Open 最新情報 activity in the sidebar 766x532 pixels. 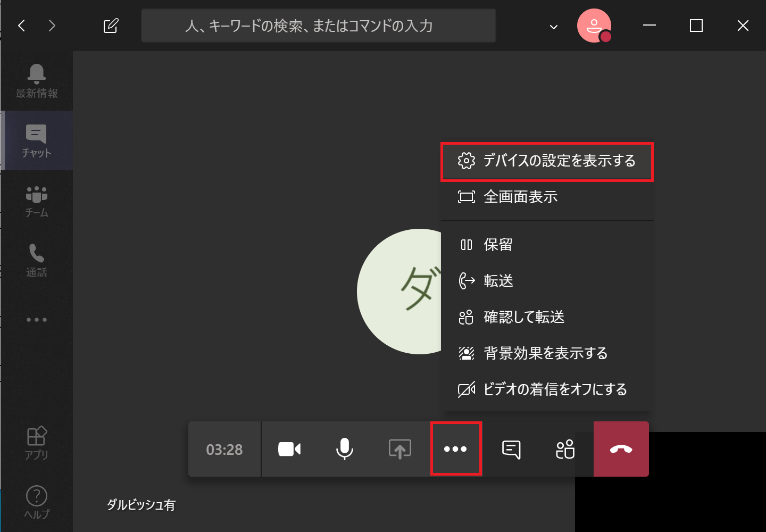[x=37, y=81]
